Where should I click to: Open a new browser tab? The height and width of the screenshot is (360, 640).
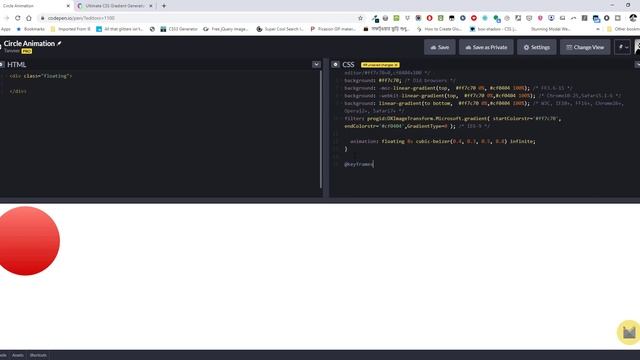coord(164,6)
